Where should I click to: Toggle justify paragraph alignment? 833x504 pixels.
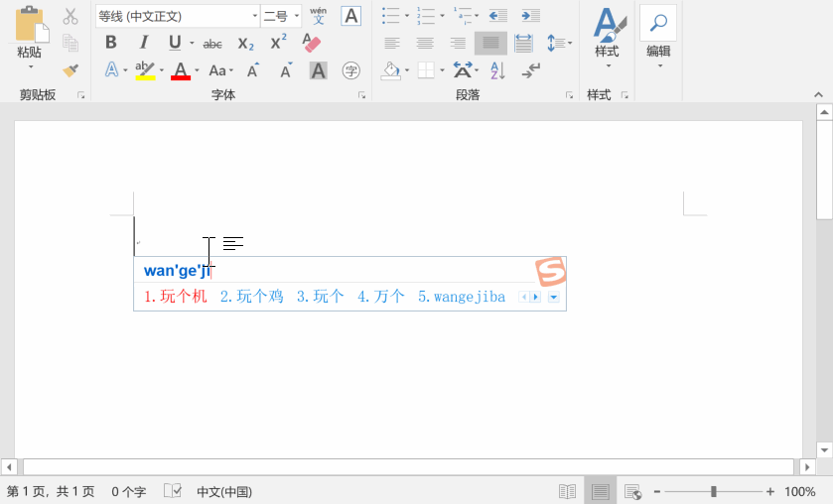coord(489,44)
